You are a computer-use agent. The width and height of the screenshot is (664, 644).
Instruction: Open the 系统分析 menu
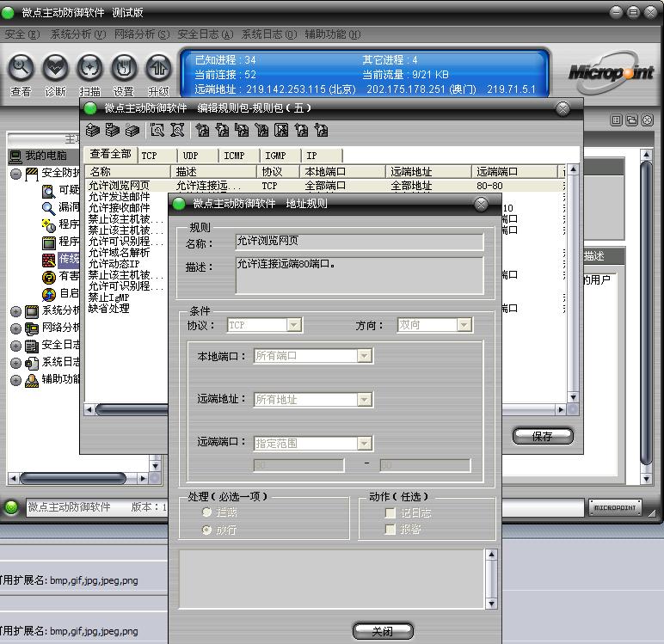[78, 34]
